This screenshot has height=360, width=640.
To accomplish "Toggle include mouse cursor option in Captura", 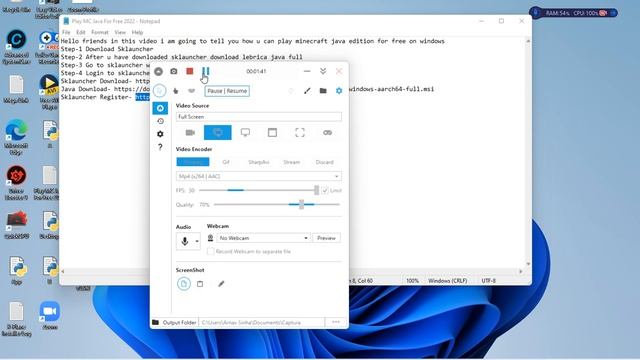I will [160, 91].
